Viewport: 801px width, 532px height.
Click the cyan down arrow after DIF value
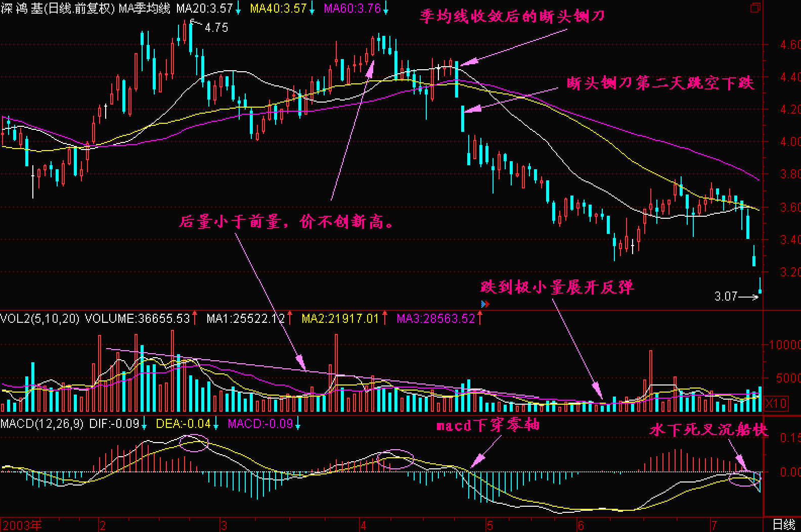click(x=144, y=424)
